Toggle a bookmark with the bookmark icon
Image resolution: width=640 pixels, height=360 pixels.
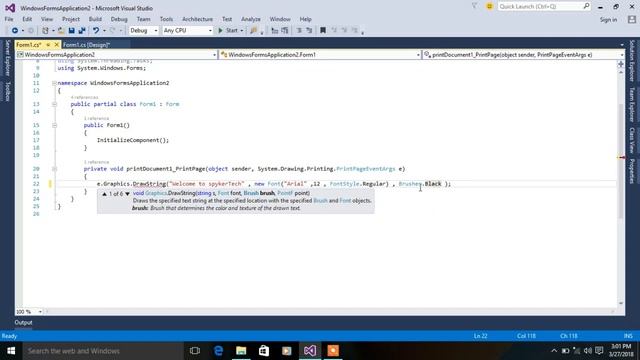[x=323, y=31]
